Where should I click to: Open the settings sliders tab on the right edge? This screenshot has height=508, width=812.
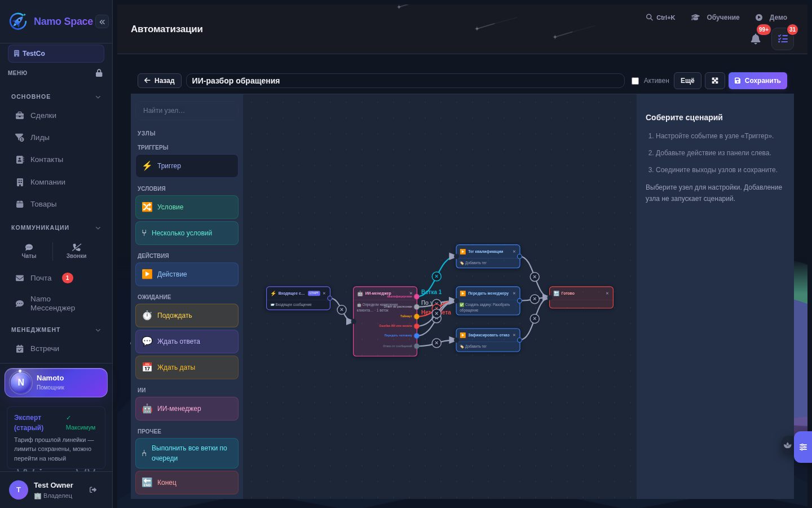(803, 447)
